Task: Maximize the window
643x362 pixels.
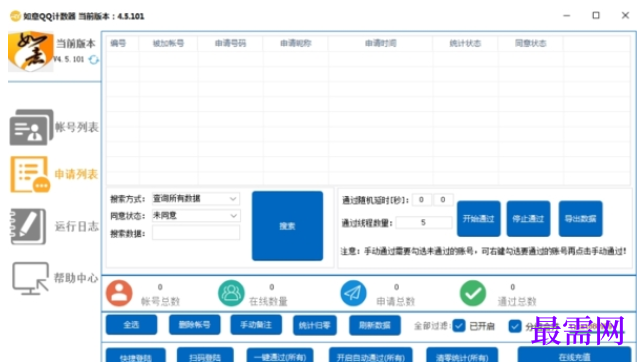Action: click(596, 16)
